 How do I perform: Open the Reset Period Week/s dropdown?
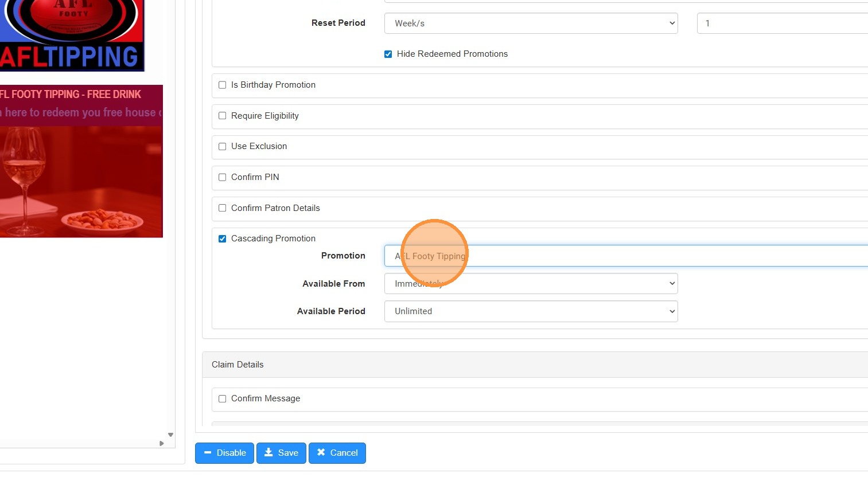(x=531, y=24)
